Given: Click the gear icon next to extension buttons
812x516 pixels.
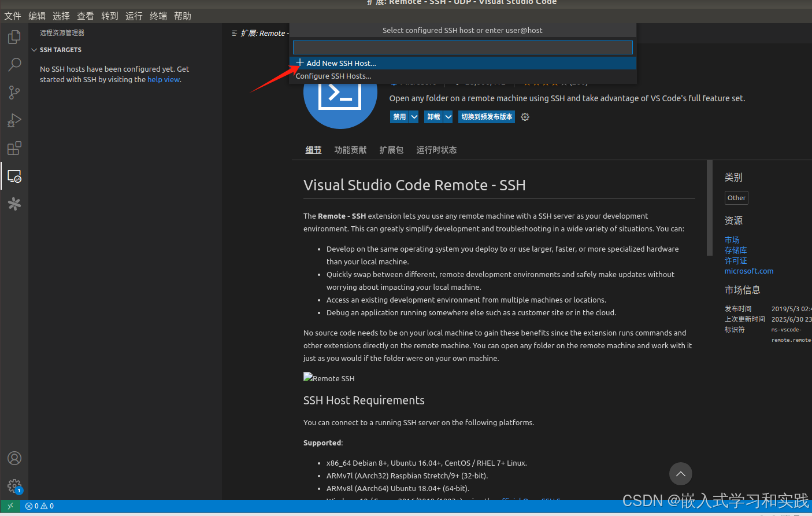Looking at the screenshot, I should click(x=525, y=116).
